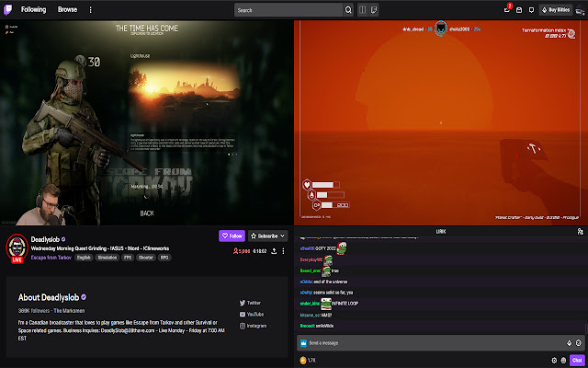Screen dimensions: 588x368
Task: Open the community users icon in chat header
Action: pyautogui.click(x=580, y=232)
